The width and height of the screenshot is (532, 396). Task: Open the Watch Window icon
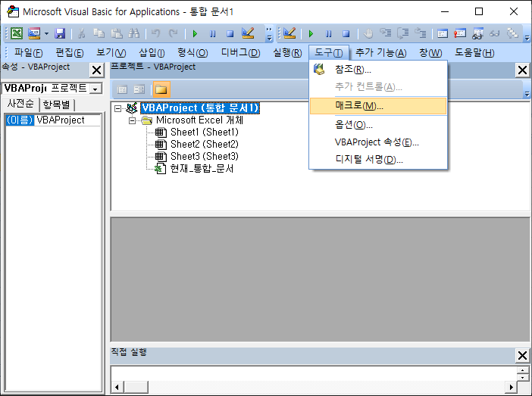point(477,33)
